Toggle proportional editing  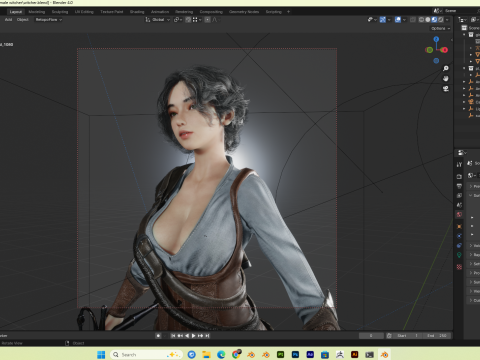207,20
